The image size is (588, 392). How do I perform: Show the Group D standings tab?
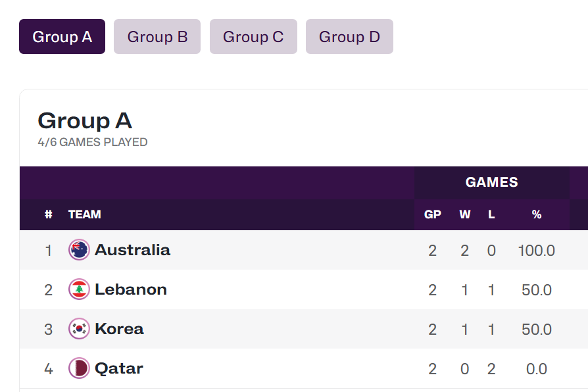(349, 37)
